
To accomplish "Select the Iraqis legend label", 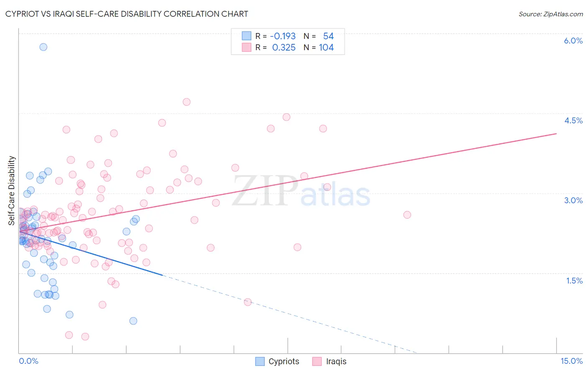I will coord(336,361).
